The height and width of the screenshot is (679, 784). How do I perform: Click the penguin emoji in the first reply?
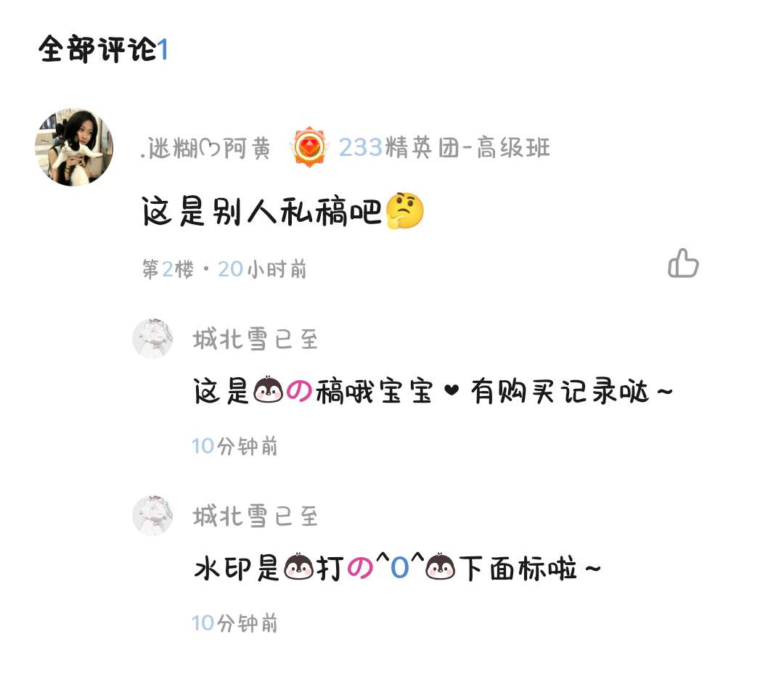click(269, 390)
